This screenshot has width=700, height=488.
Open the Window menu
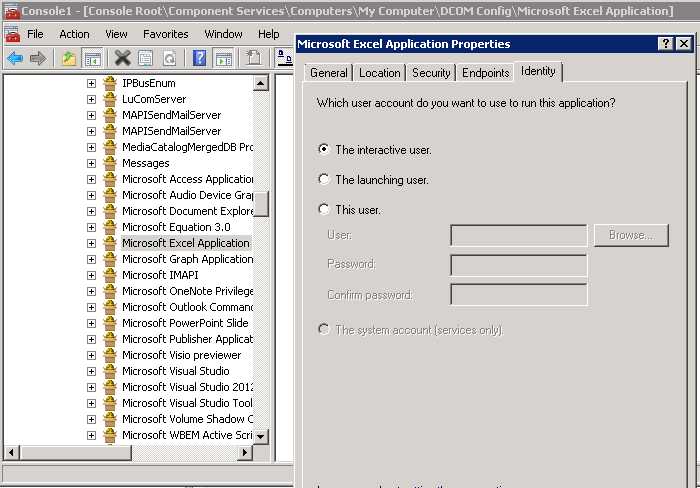point(223,34)
